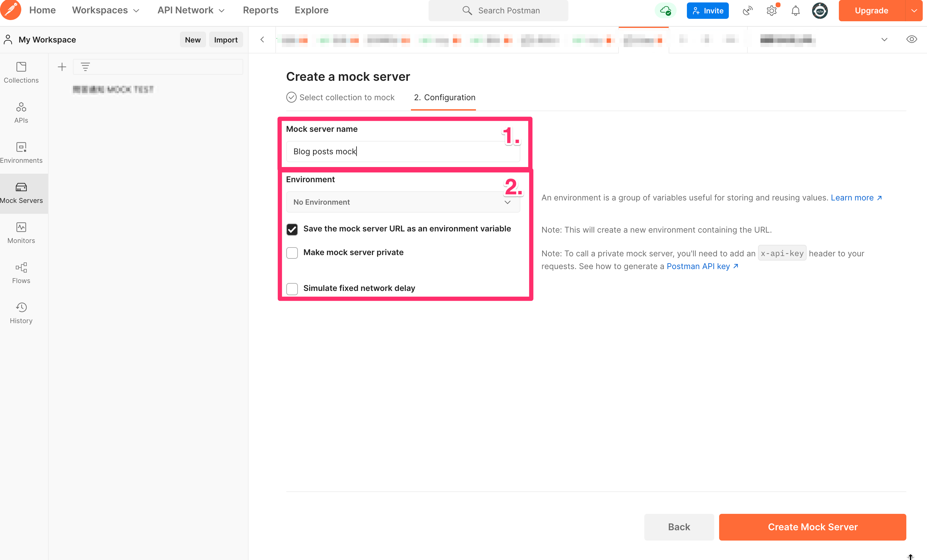
Task: Click the Search Postman field
Action: tap(498, 11)
